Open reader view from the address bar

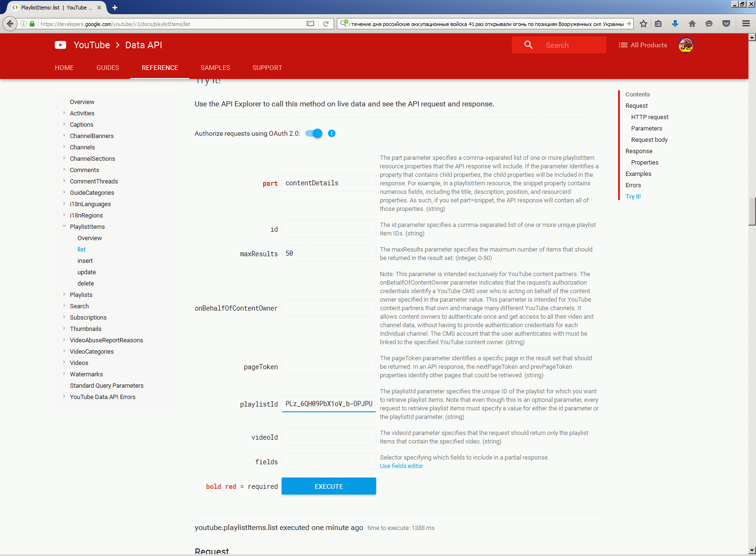click(x=310, y=24)
